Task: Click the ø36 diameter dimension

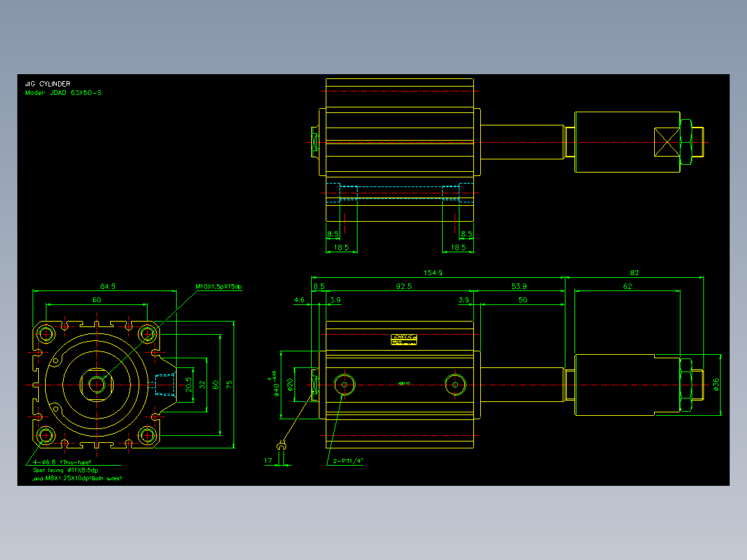Action: [716, 385]
